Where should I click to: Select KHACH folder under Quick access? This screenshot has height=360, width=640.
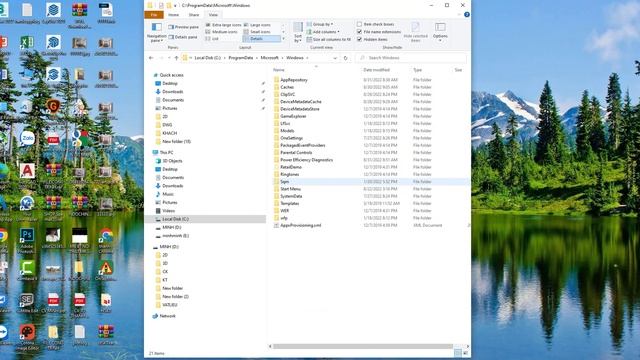[169, 133]
